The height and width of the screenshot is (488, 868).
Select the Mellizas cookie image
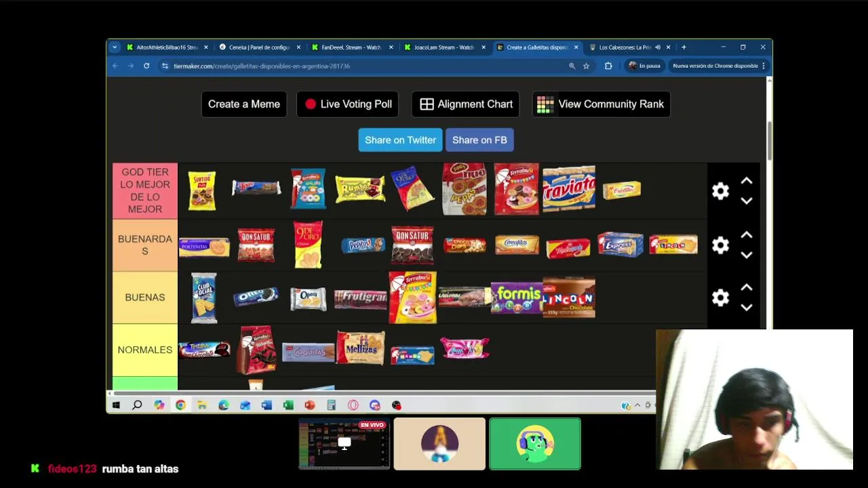tap(361, 348)
